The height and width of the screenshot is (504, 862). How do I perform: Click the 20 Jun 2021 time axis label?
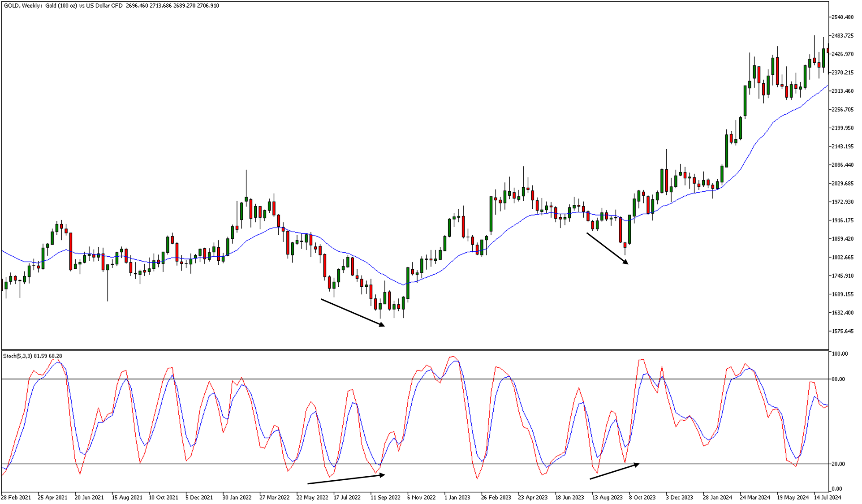[x=89, y=497]
